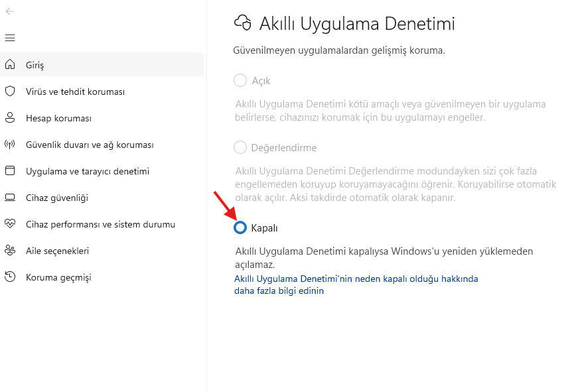Select the Kapalı radio button
572x392 pixels.
(240, 228)
